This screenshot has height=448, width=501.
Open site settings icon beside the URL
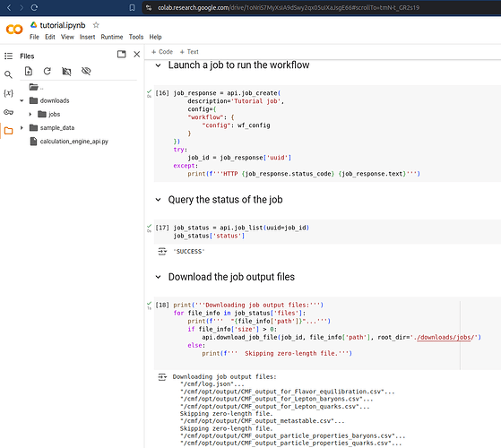point(149,8)
